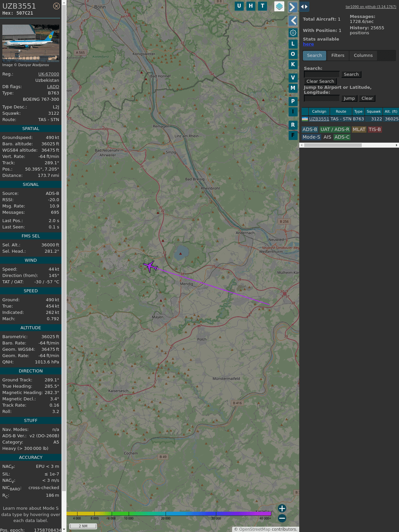
Task: Click the ADS-B legend label
Action: 310,130
